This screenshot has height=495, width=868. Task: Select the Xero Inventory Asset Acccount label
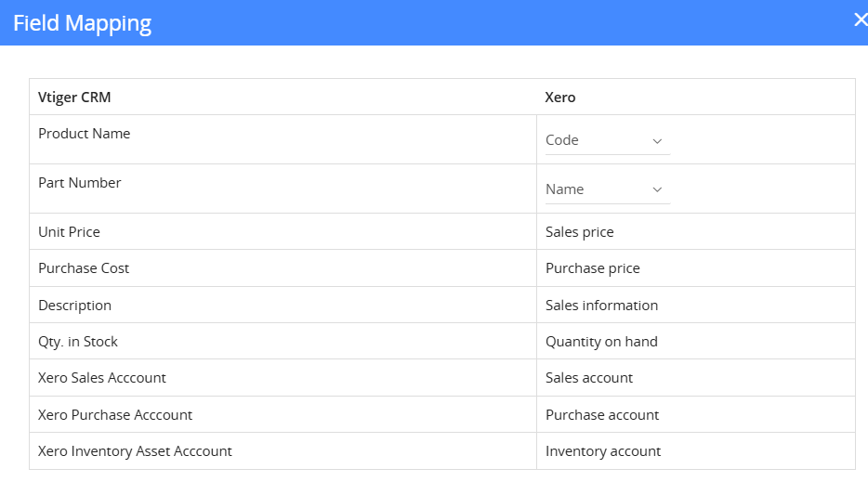click(x=135, y=451)
